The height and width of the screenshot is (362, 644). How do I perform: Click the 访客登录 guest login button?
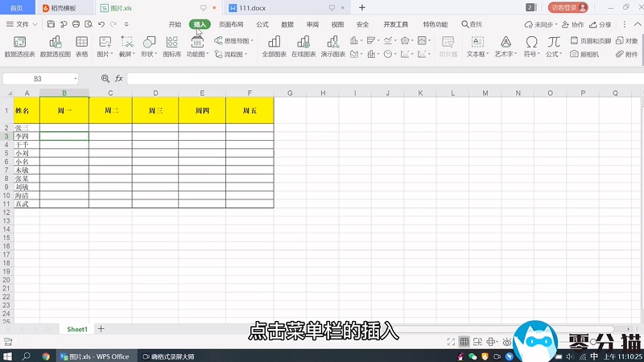[568, 7]
